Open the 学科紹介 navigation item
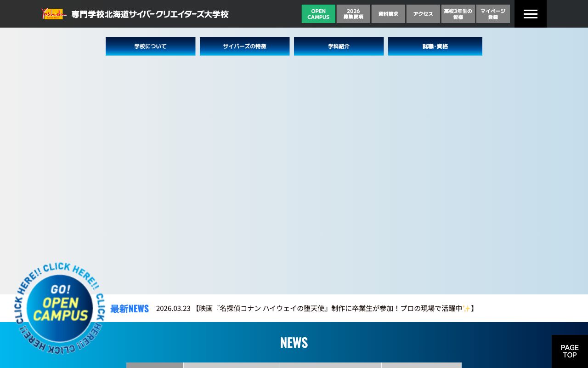 [339, 46]
